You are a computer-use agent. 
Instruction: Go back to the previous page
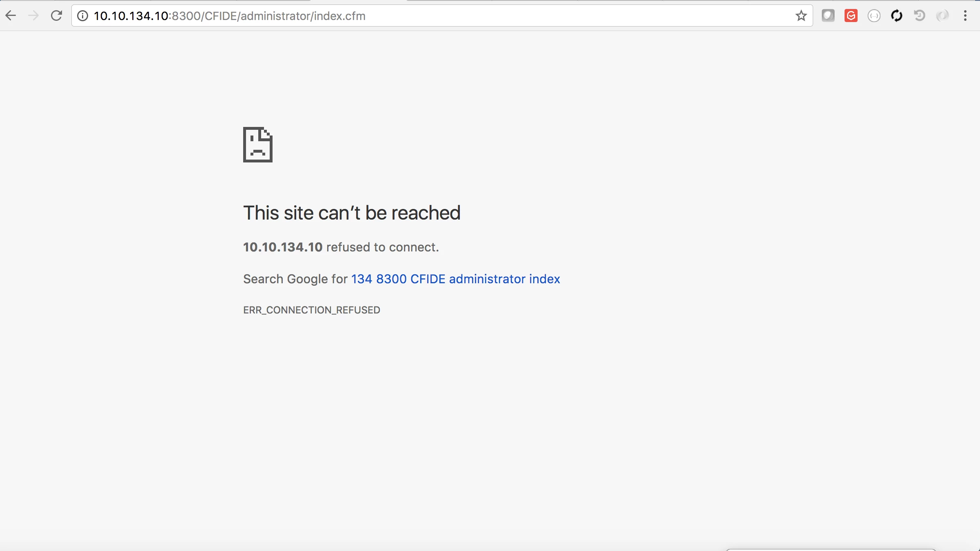pyautogui.click(x=11, y=16)
